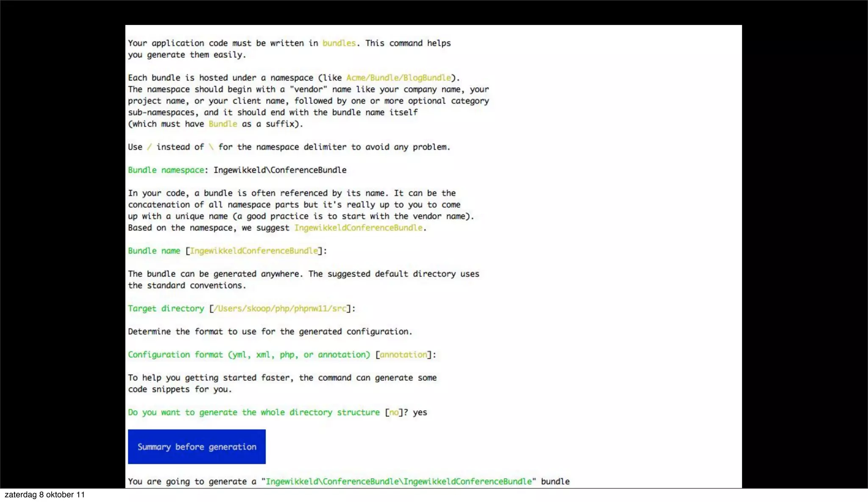
Task: Click the 'Bundle name' prompt label
Action: (154, 251)
